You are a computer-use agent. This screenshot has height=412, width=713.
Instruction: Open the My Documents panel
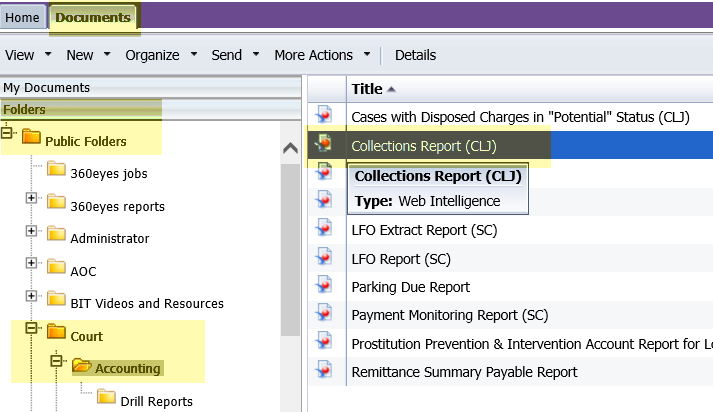(150, 87)
